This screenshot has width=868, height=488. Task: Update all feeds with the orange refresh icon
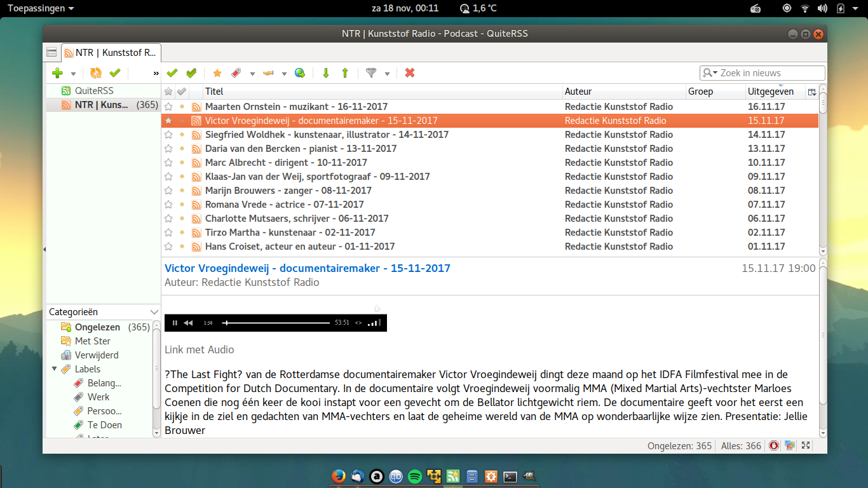[96, 73]
